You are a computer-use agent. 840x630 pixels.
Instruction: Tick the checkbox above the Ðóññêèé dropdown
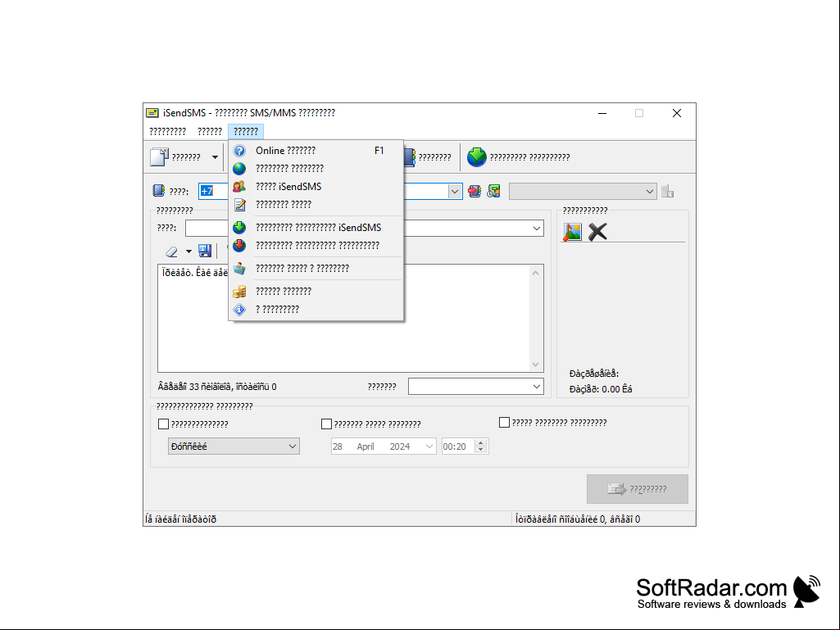(x=163, y=424)
